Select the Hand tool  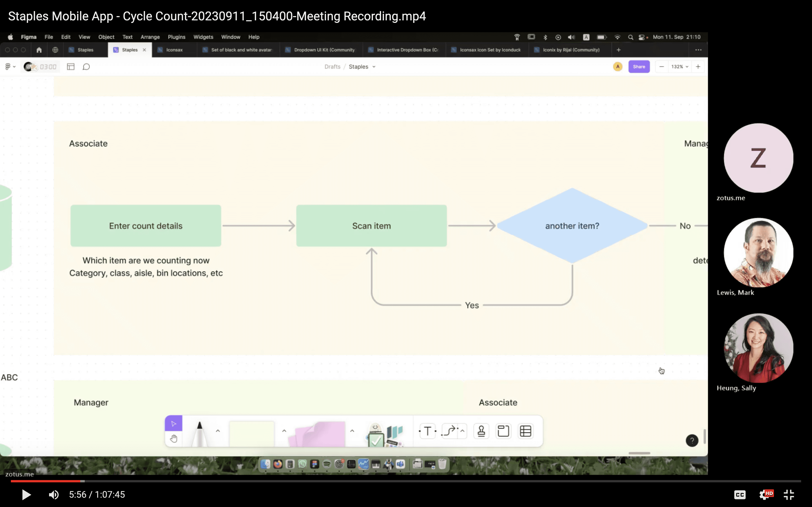(174, 439)
